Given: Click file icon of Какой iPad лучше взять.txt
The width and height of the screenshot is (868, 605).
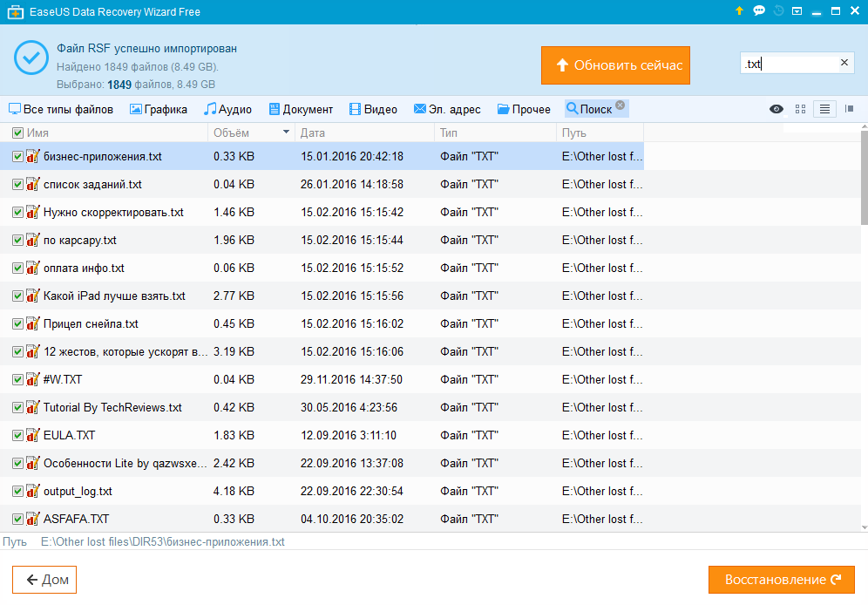Looking at the screenshot, I should (32, 296).
